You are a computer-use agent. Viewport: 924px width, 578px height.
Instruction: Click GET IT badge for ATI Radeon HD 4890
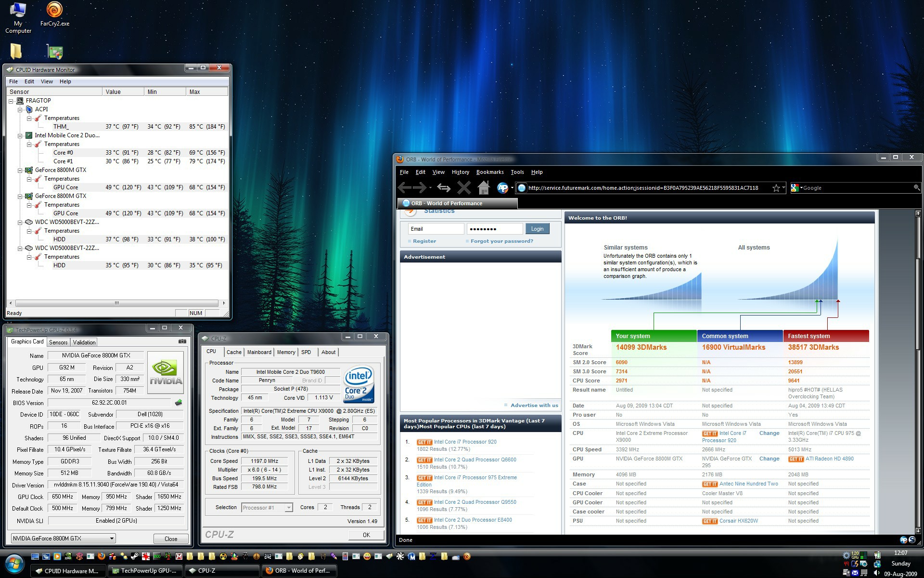coord(796,459)
